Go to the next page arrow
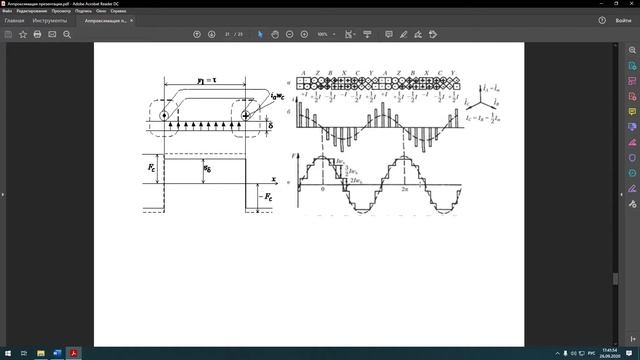 (x=211, y=35)
